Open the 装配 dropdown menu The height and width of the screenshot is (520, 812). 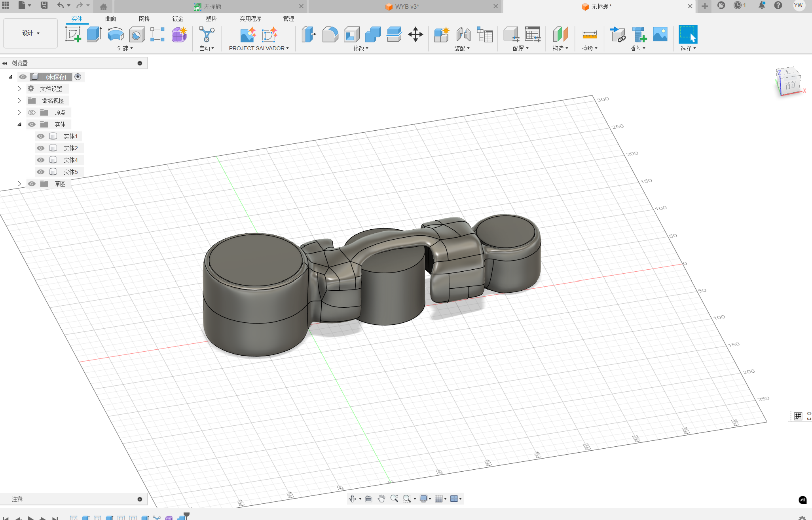(462, 48)
